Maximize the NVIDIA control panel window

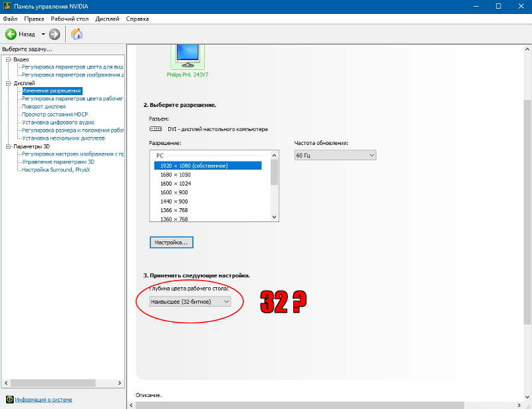click(498, 6)
